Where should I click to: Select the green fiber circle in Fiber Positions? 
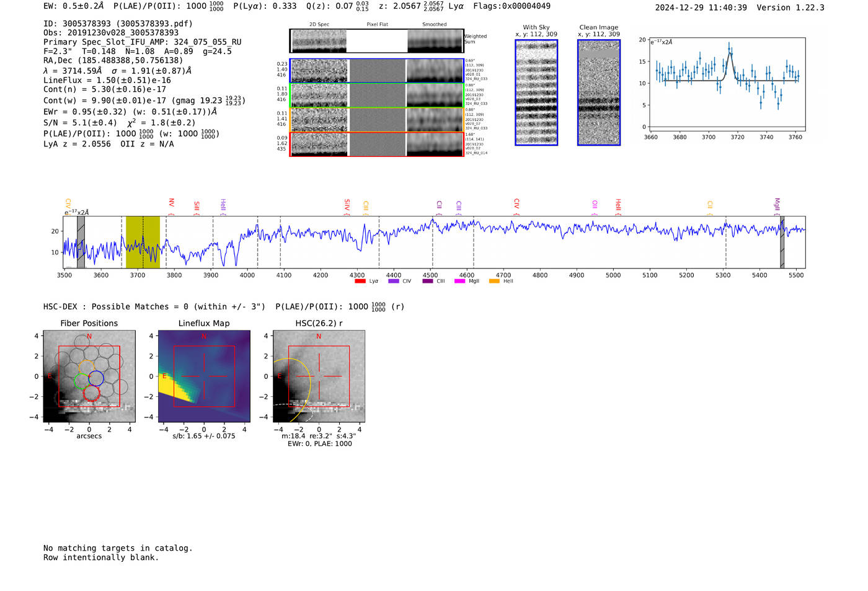[x=82, y=381]
